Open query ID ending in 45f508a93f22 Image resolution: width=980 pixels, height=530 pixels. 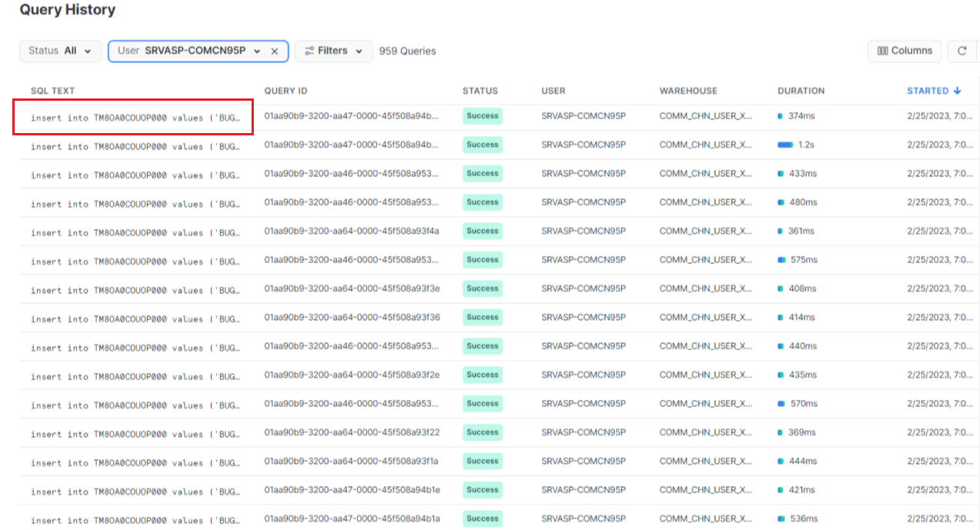click(x=352, y=432)
